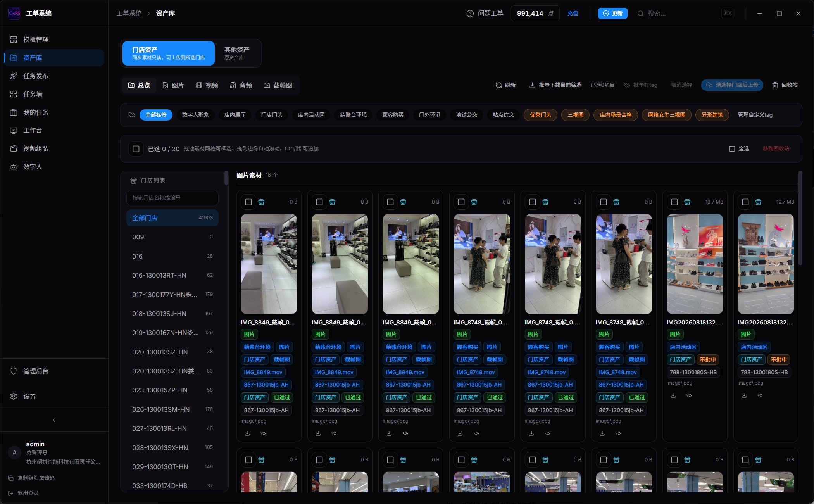Open 数字人 sidebar entry
Viewport: 814px width, 504px height.
pyautogui.click(x=54, y=167)
